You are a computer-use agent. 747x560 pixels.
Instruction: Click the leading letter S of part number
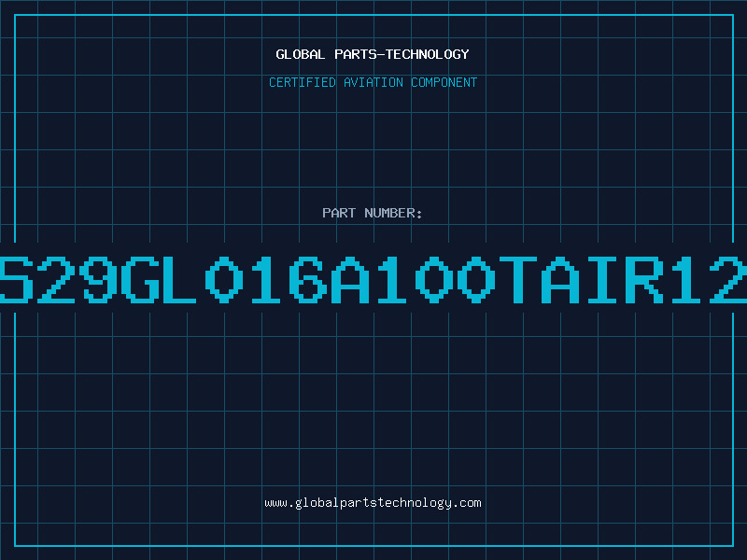pyautogui.click(x=15, y=279)
